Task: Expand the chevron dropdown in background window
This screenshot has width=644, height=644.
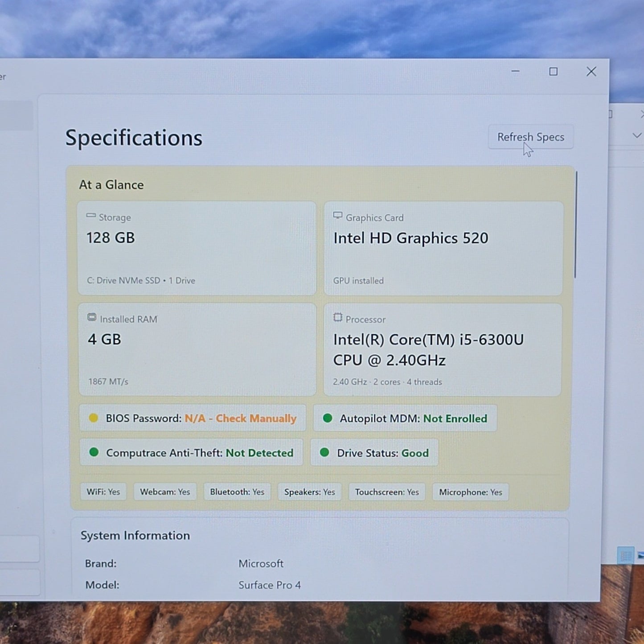Action: click(637, 135)
